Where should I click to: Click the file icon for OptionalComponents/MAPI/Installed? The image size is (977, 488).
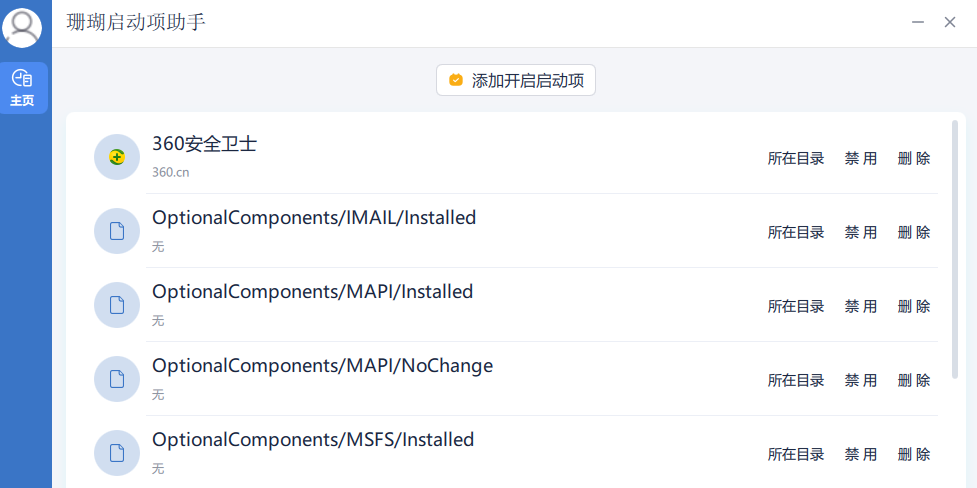click(x=117, y=305)
